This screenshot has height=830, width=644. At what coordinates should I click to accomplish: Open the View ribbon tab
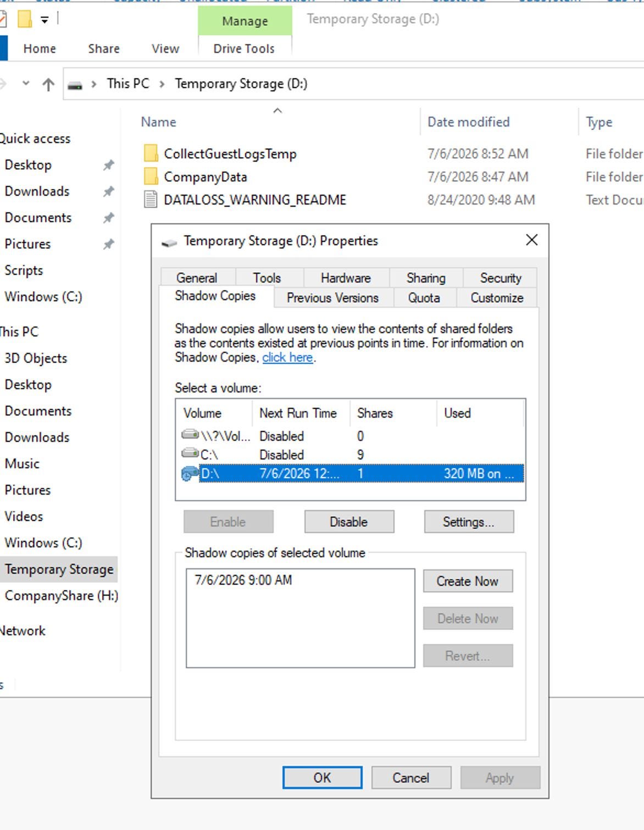(x=165, y=49)
